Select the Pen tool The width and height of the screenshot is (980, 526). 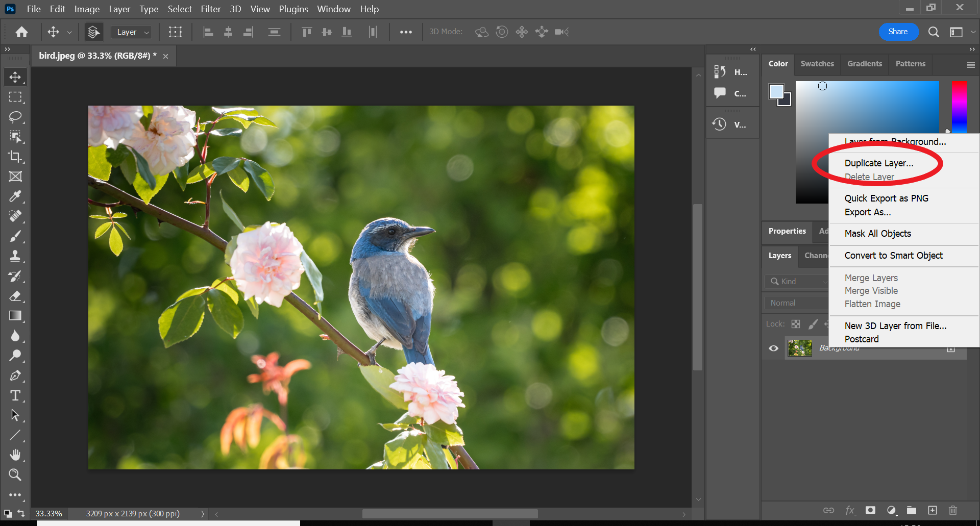(x=15, y=375)
